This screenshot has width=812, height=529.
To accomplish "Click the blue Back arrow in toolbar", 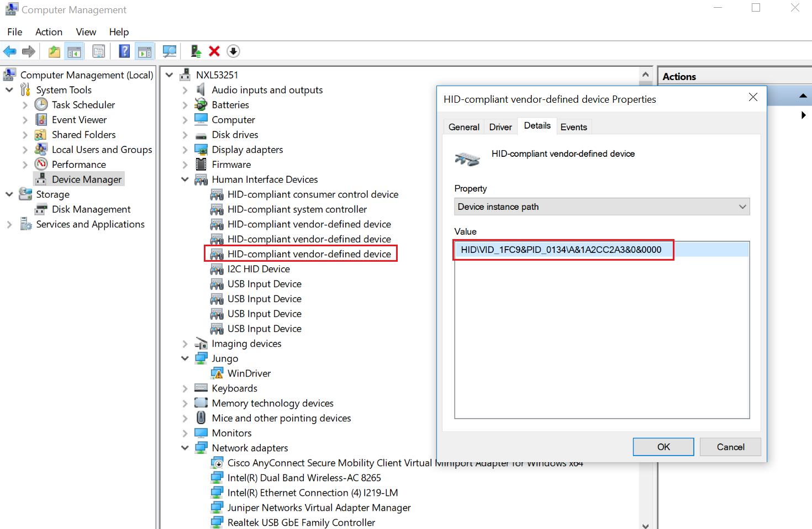I will tap(10, 51).
